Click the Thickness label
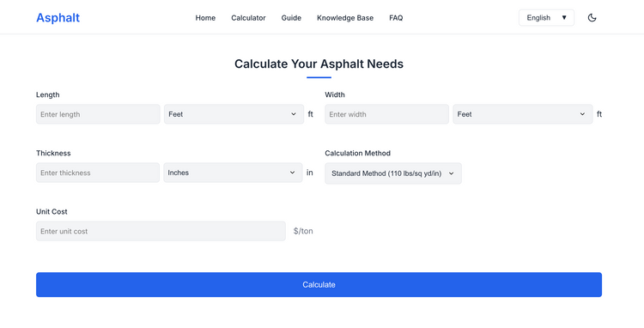The width and height of the screenshot is (644, 328). (53, 153)
